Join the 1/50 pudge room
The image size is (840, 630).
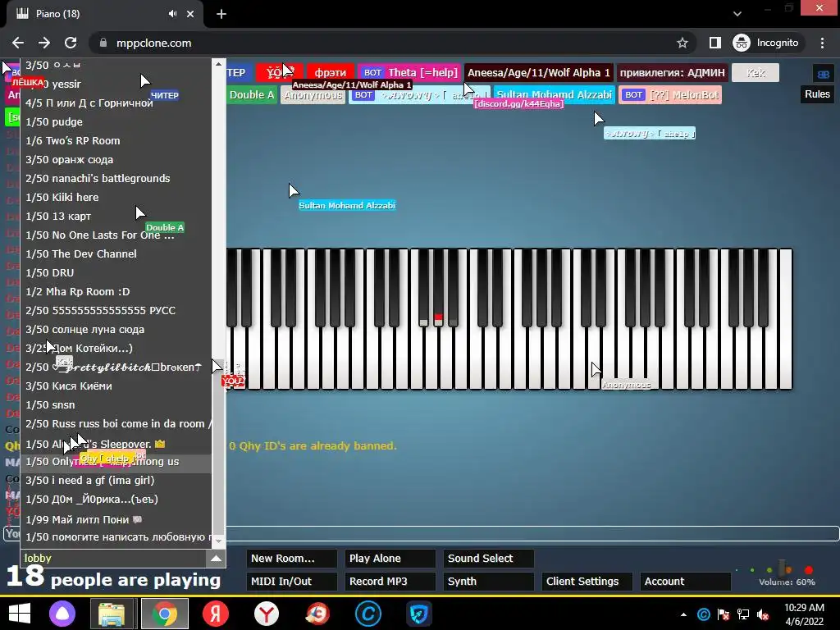[116, 121]
